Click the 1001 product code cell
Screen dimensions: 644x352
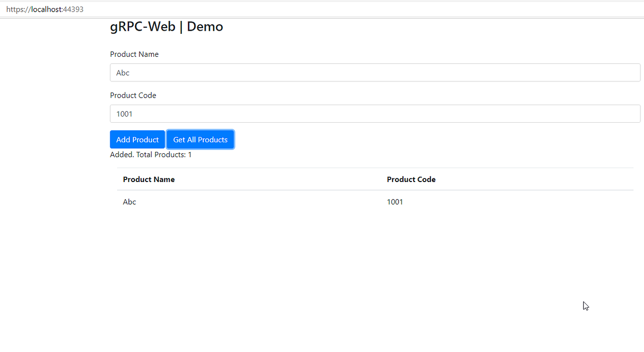(x=395, y=202)
